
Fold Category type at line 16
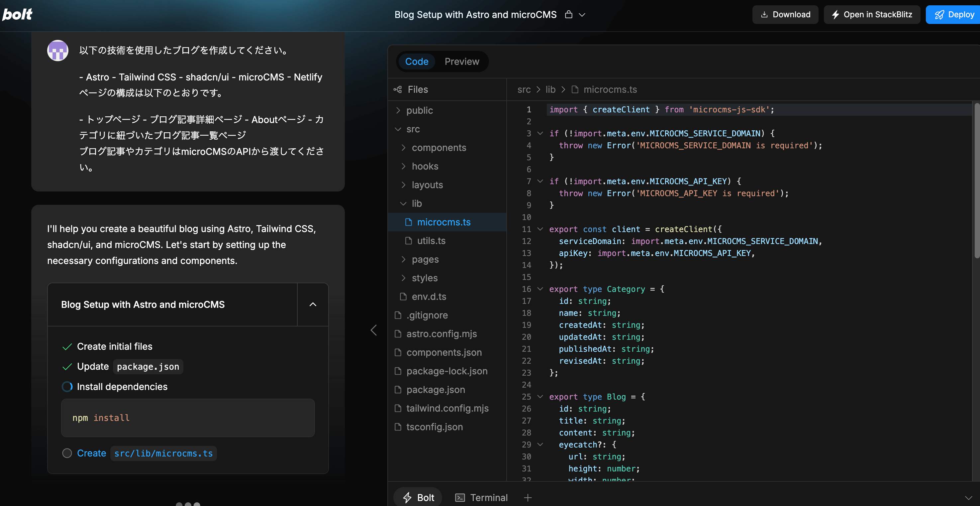coord(540,289)
